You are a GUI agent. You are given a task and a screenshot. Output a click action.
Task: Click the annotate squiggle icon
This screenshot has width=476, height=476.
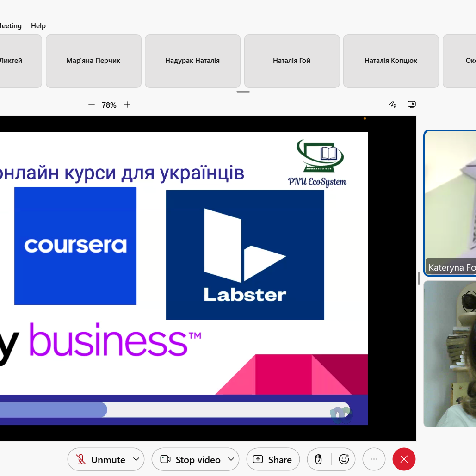click(392, 105)
